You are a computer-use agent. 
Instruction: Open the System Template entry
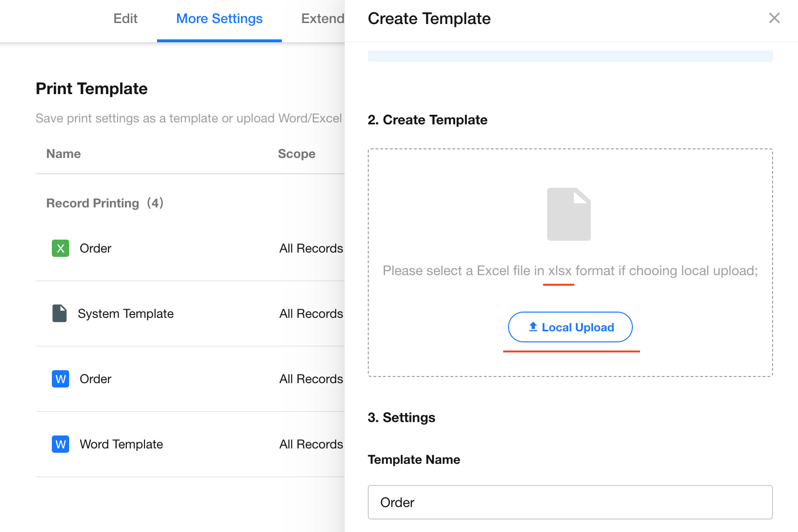[x=126, y=314]
